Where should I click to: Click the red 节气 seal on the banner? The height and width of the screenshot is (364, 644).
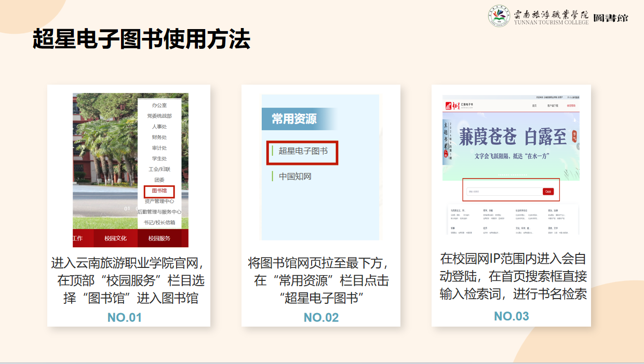click(x=574, y=137)
